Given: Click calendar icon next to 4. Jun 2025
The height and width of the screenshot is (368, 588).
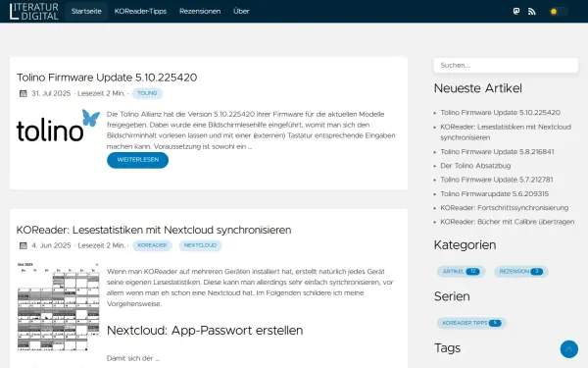Looking at the screenshot, I should click(24, 245).
